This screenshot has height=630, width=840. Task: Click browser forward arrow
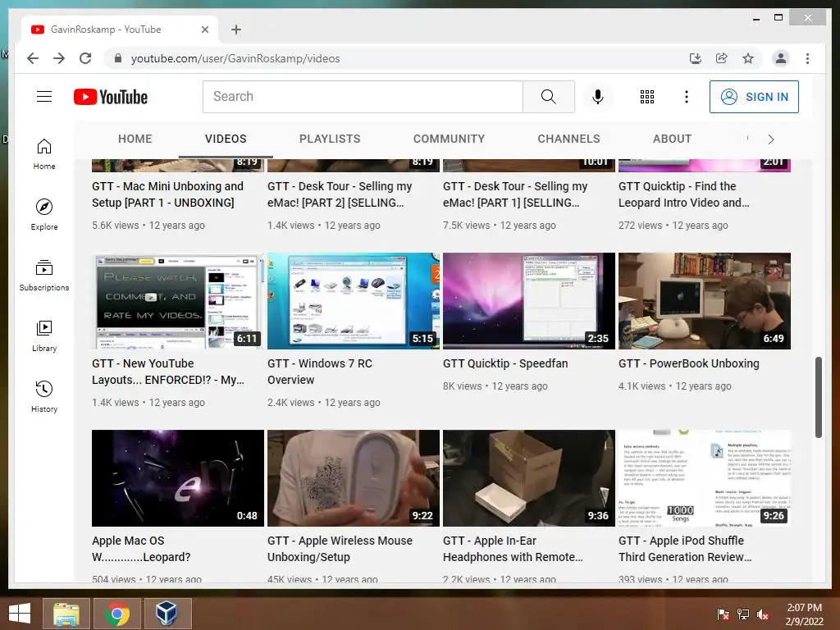(x=59, y=58)
